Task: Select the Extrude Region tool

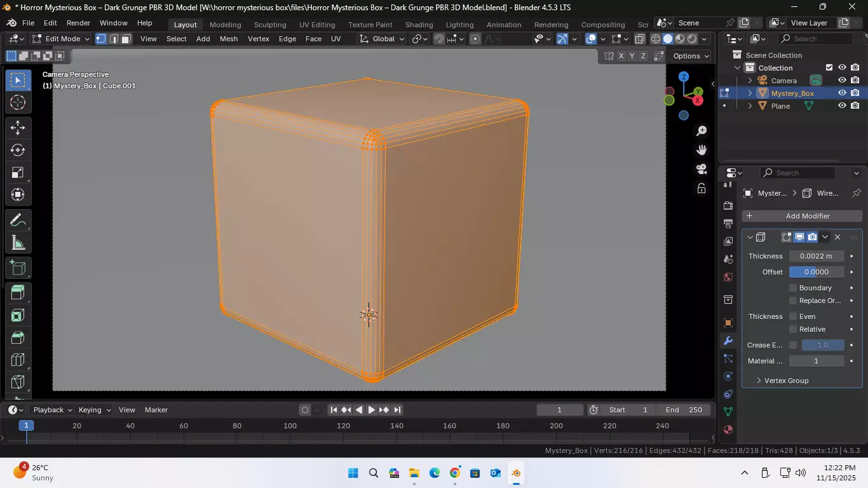Action: coord(18,293)
